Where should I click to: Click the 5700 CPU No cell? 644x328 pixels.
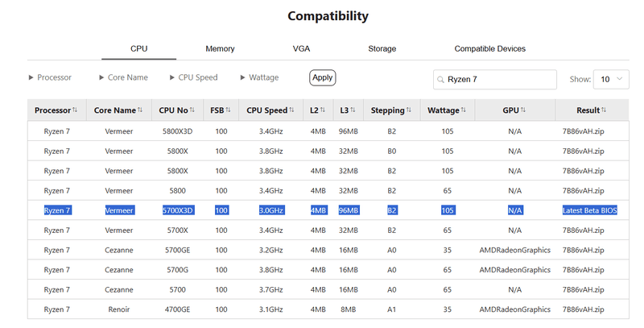(177, 290)
